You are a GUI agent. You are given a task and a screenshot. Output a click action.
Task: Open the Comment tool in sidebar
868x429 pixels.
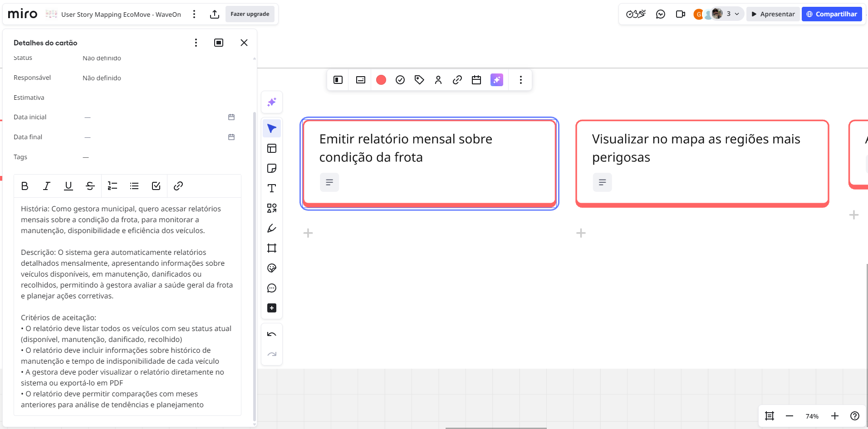[272, 288]
